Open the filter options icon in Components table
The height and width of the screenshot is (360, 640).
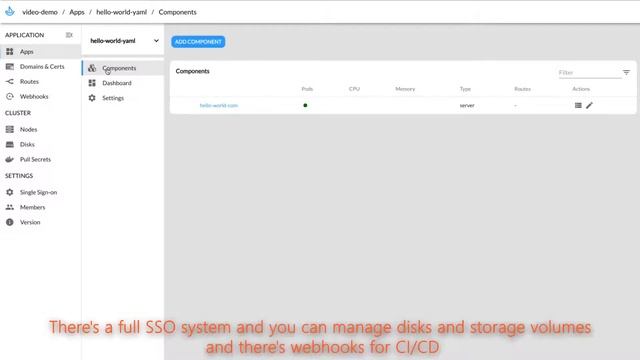(x=626, y=73)
